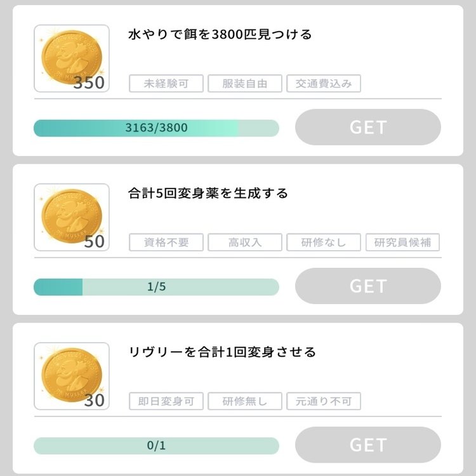Select the 資格不要 tag
This screenshot has height=476, width=476.
coord(166,242)
